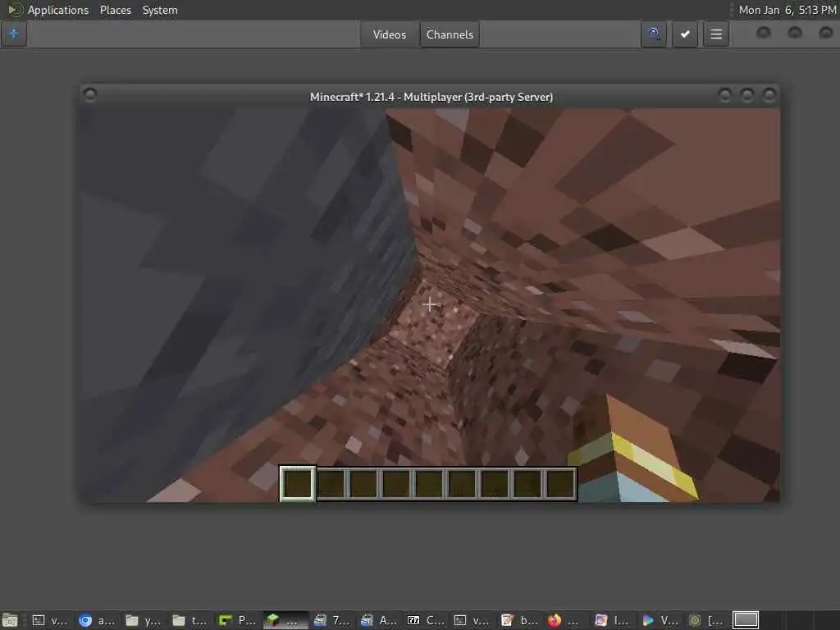Open Minecraft grass block taskbar entry

(285, 620)
